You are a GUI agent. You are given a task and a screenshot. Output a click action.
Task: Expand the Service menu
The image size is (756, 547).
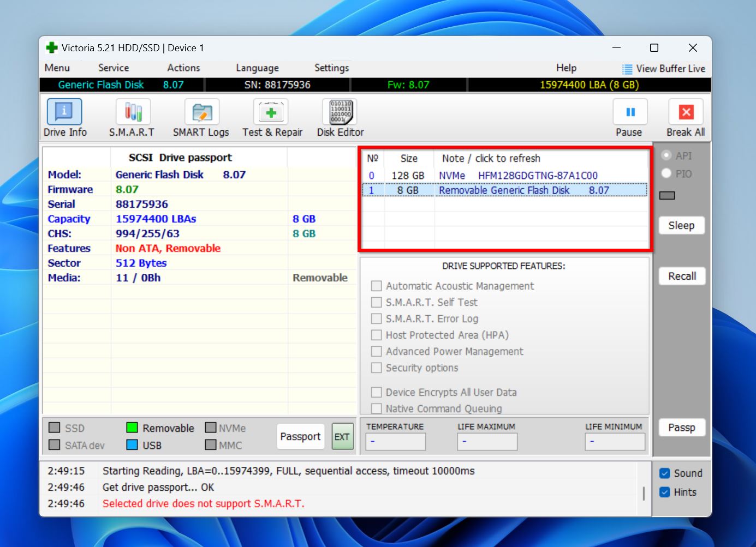tap(114, 68)
